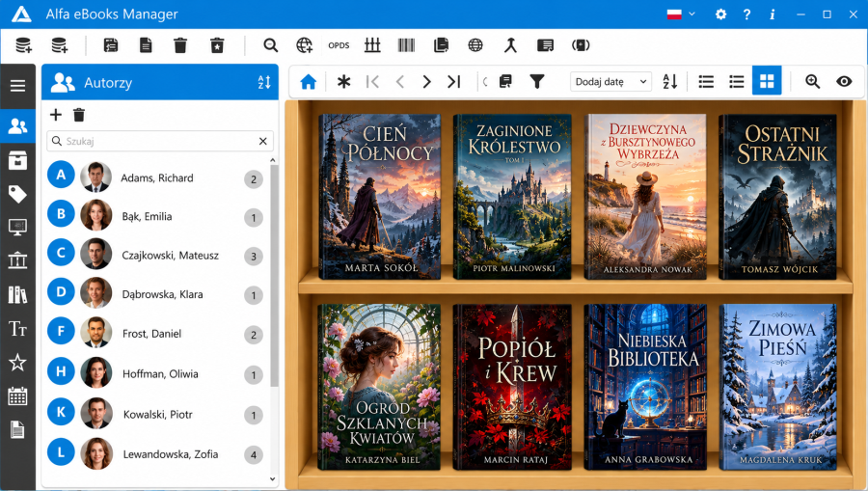
Task: Open the language flag dropdown
Action: 681,14
